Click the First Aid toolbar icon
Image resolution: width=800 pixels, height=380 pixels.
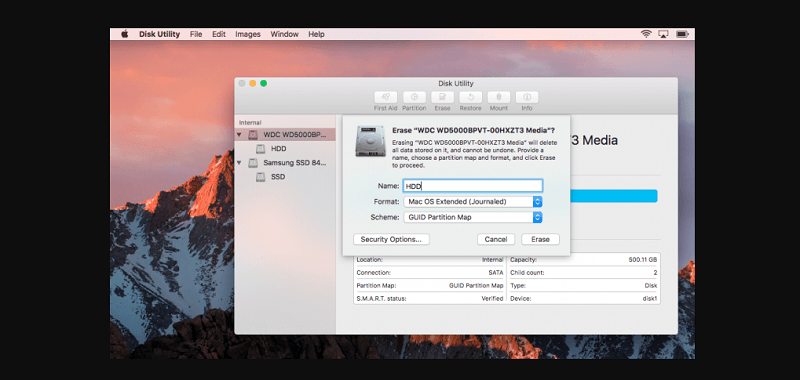pos(385,97)
